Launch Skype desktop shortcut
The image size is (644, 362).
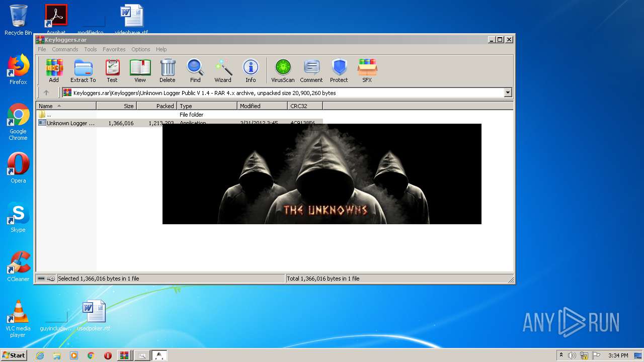tap(18, 217)
